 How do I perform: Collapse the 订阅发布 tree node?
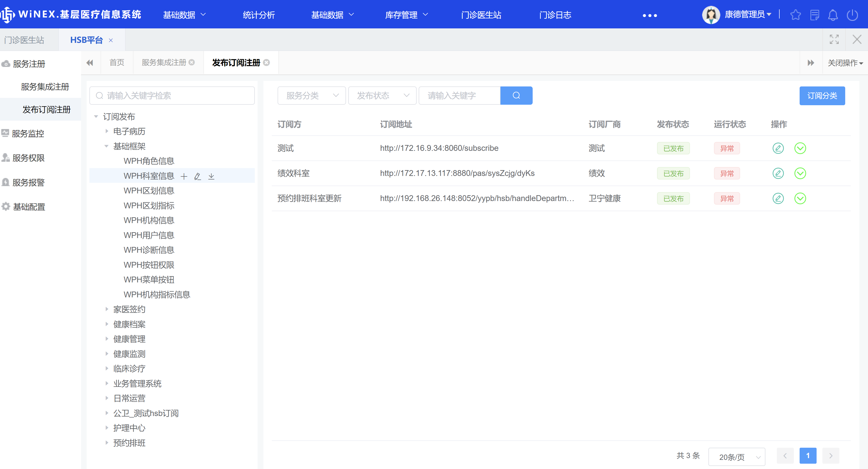coord(96,117)
